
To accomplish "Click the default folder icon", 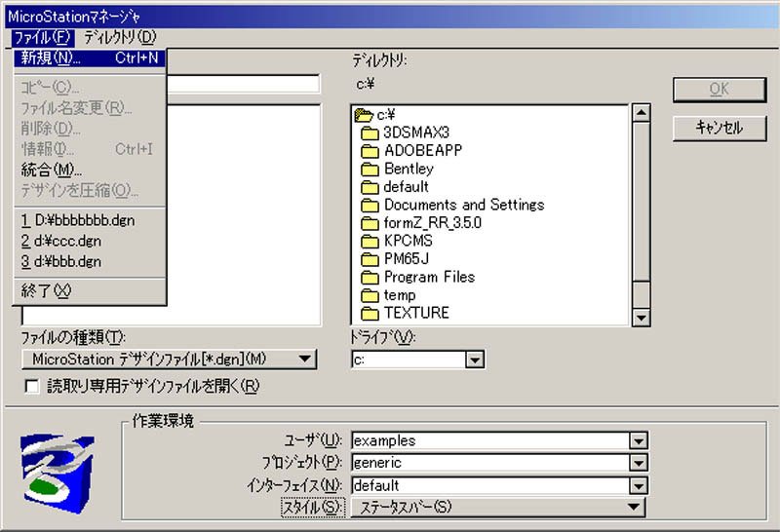I will pos(370,187).
